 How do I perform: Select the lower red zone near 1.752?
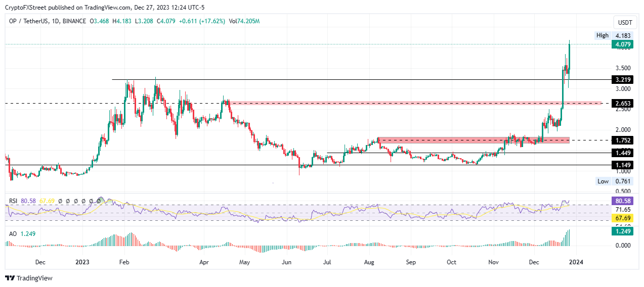473,140
